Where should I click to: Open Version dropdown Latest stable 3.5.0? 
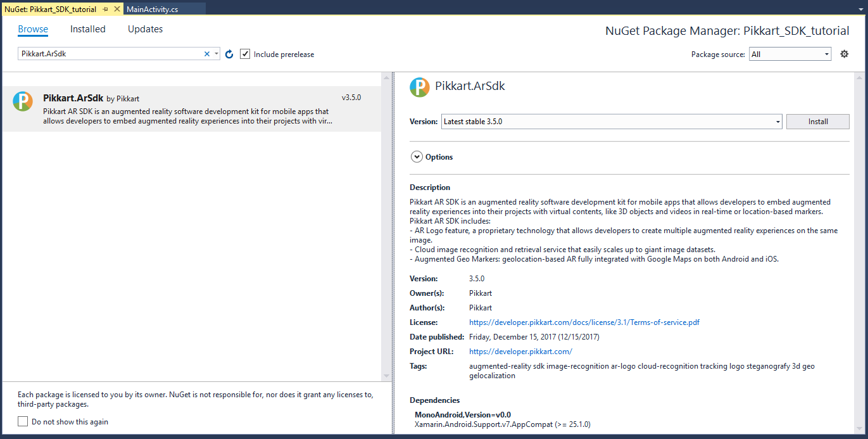pos(612,121)
